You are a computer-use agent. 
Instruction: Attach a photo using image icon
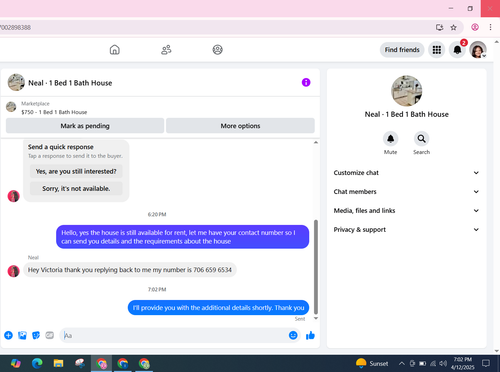point(22,335)
